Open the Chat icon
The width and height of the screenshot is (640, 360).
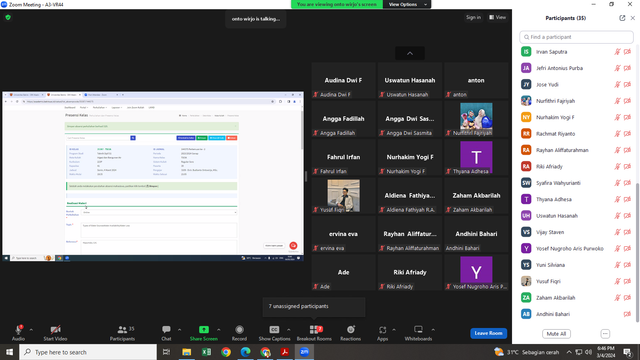pos(166,330)
